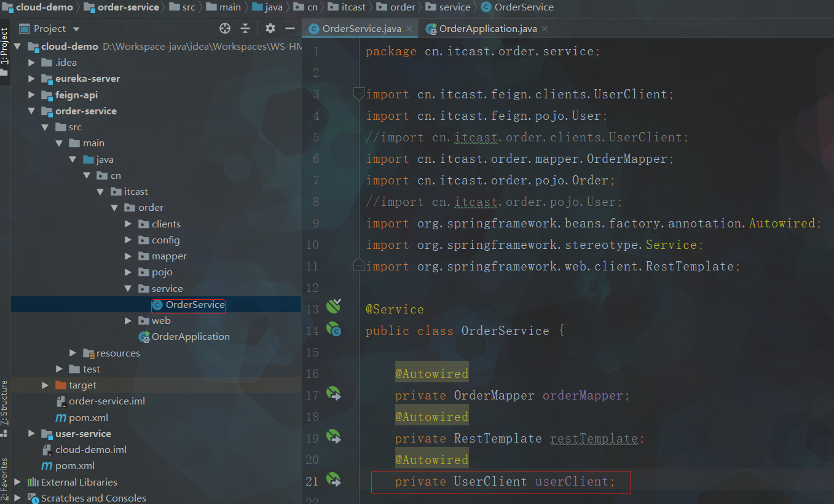Select the itcast package row in the tree
The image size is (834, 504).
156,192
